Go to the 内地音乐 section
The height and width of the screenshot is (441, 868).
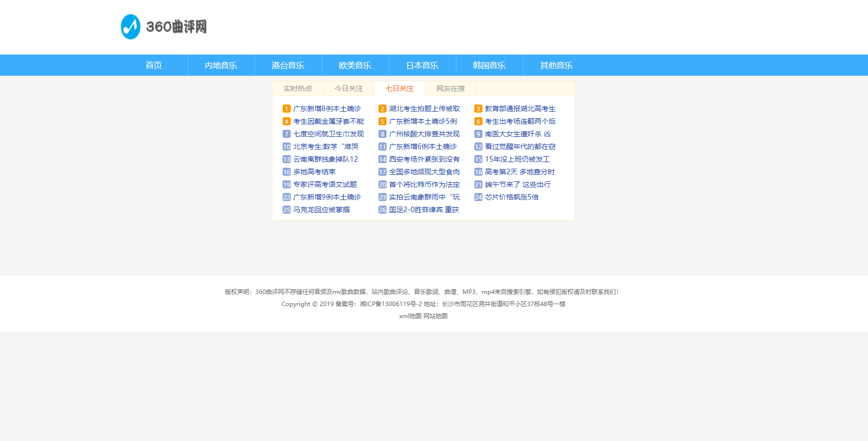(221, 65)
